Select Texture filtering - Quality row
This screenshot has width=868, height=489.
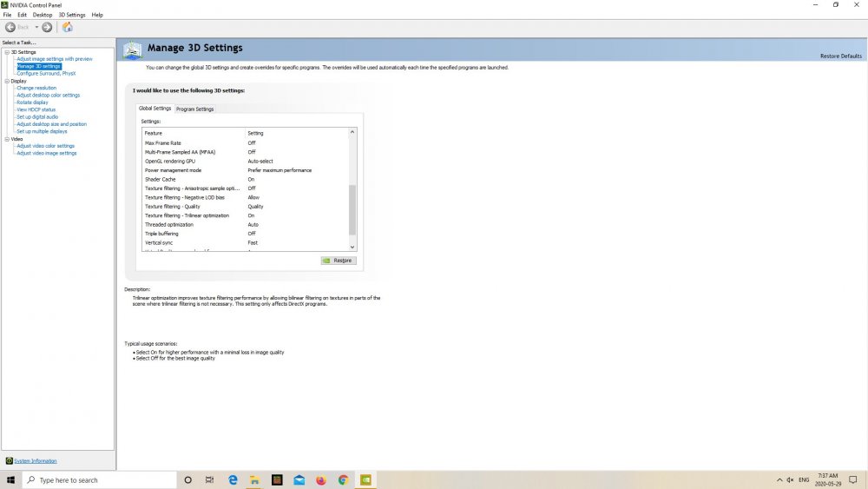[246, 207]
